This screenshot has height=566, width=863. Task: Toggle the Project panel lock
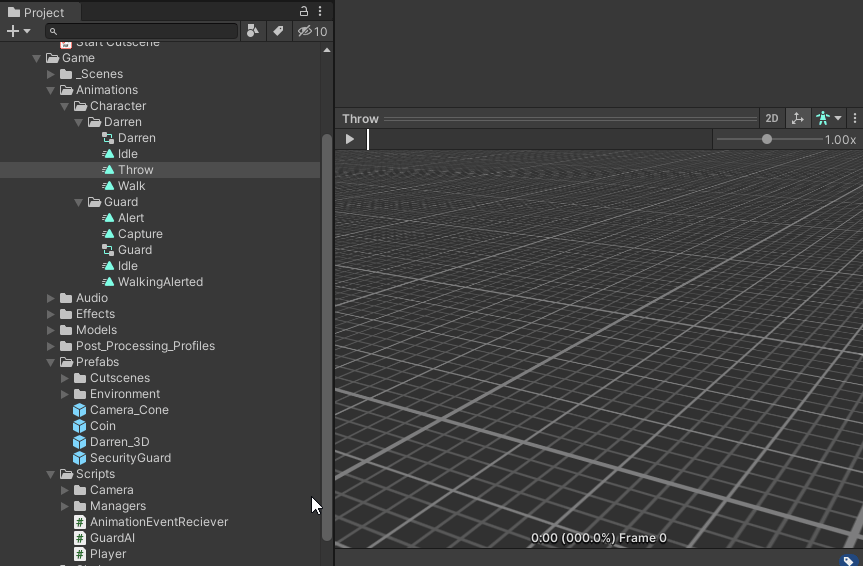[304, 11]
